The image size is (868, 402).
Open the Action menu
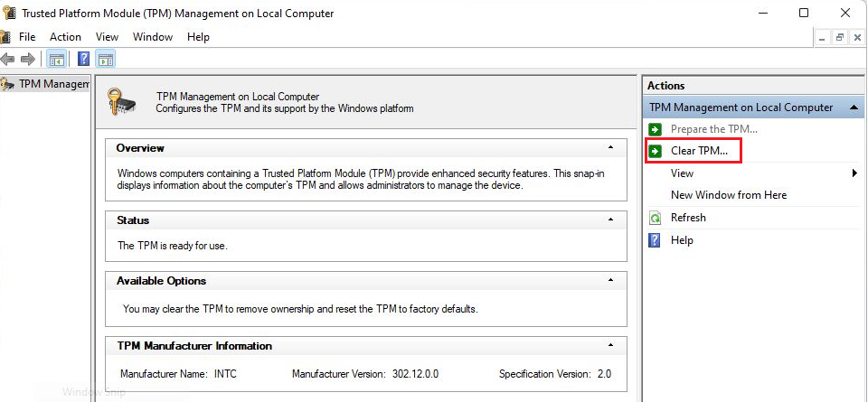[x=65, y=37]
